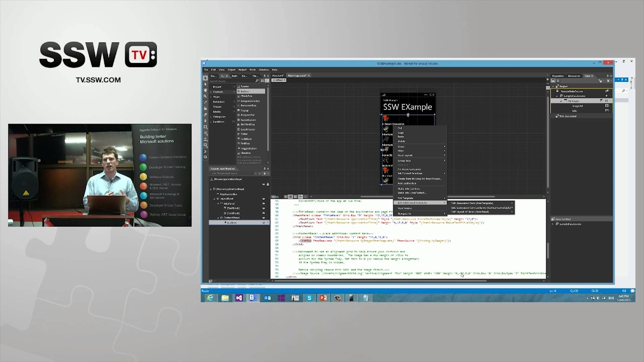
Task: Switch the Data panel to details view mode
Action: pos(558,81)
